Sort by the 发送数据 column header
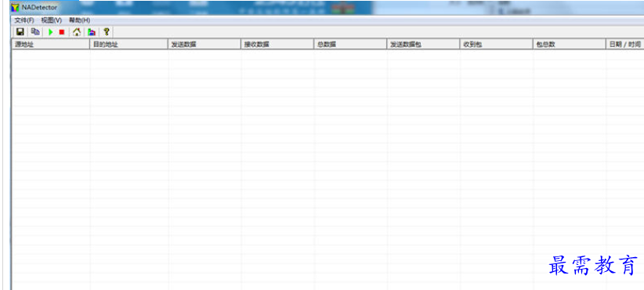This screenshot has height=290, width=644. click(x=204, y=45)
